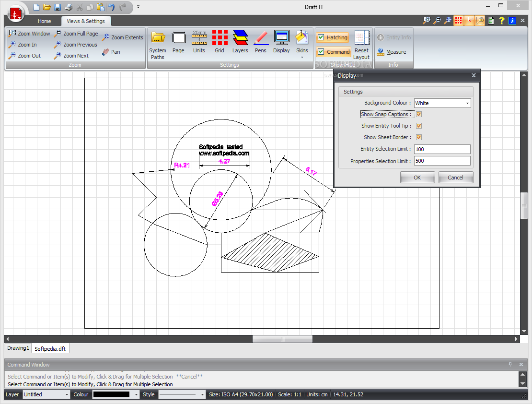Click the redo arrow icon
This screenshot has height=404, width=532.
click(x=123, y=7)
